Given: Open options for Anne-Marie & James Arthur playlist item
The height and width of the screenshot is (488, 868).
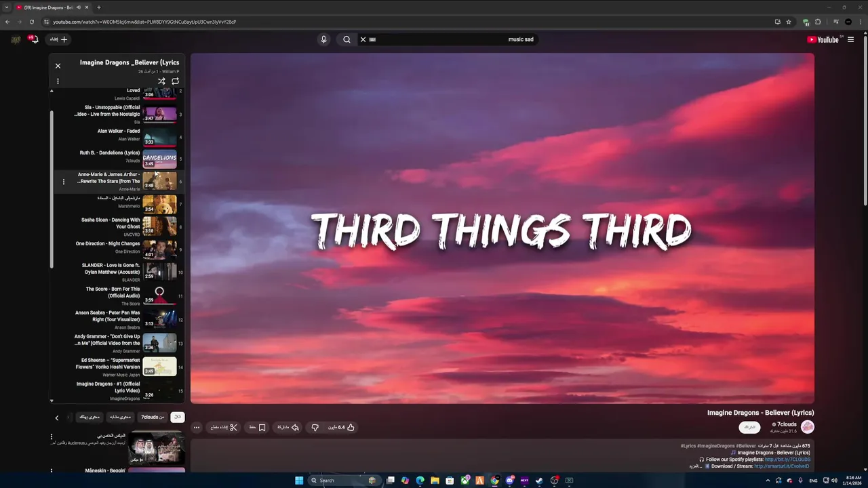Looking at the screenshot, I should [64, 182].
